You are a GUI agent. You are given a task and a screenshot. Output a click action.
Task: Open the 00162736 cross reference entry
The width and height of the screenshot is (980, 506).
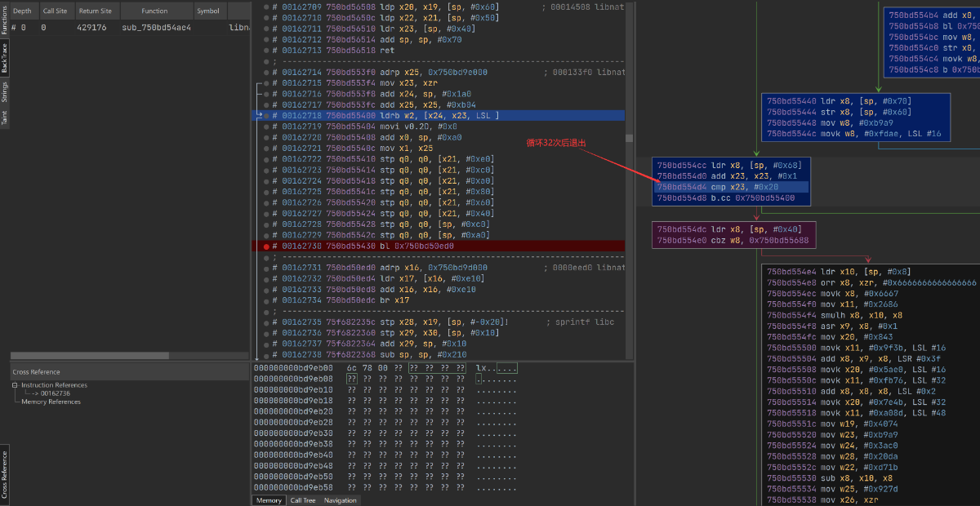[56, 393]
